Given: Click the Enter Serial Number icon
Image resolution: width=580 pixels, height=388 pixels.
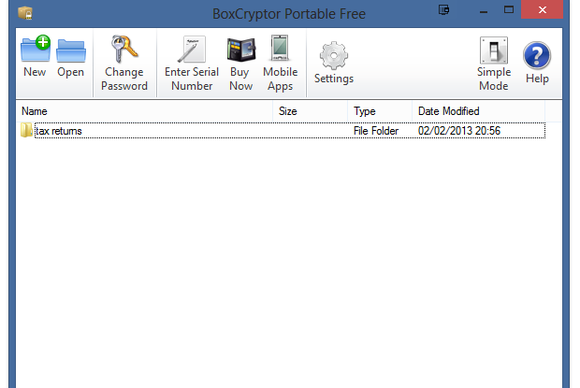Looking at the screenshot, I should (x=192, y=49).
